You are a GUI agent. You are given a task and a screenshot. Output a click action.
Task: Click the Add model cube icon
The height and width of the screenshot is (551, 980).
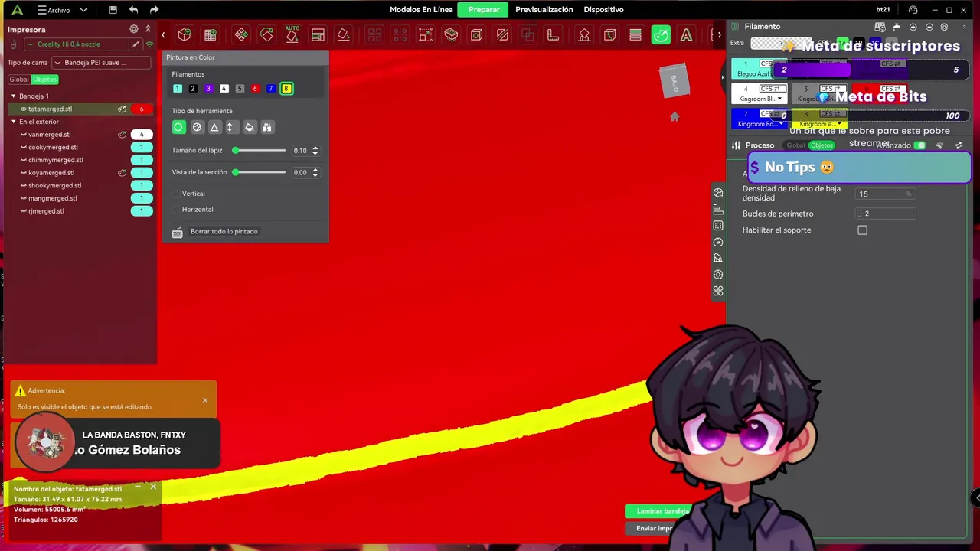pyautogui.click(x=185, y=34)
